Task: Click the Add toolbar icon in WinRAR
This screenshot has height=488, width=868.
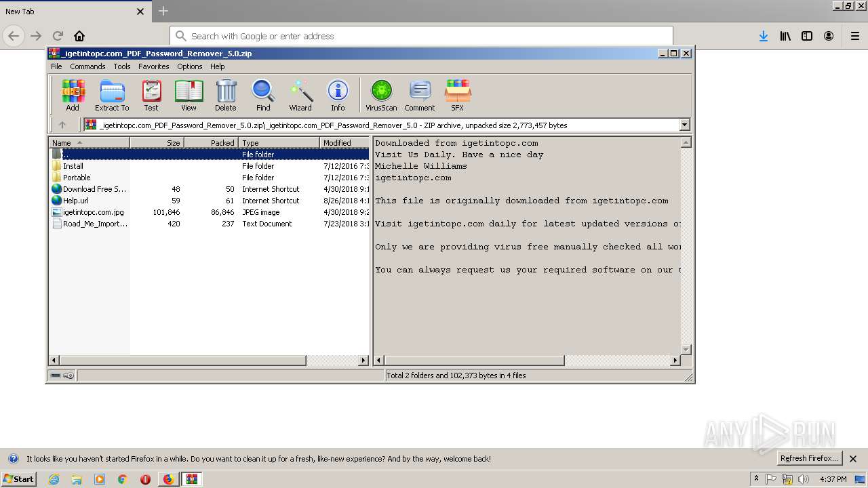Action: click(73, 95)
